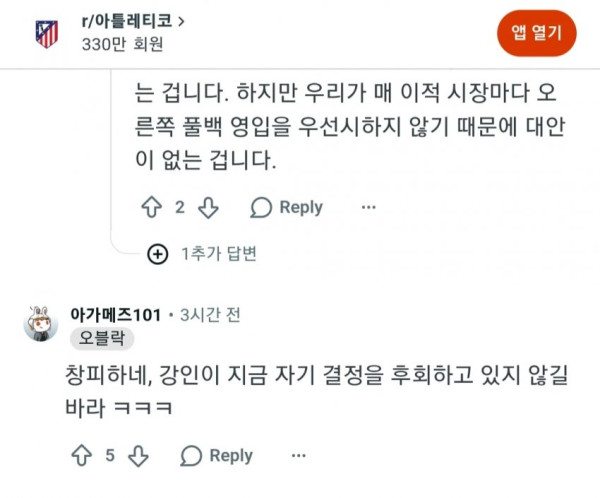Open more options on first comment
The width and height of the screenshot is (600, 498).
[368, 207]
